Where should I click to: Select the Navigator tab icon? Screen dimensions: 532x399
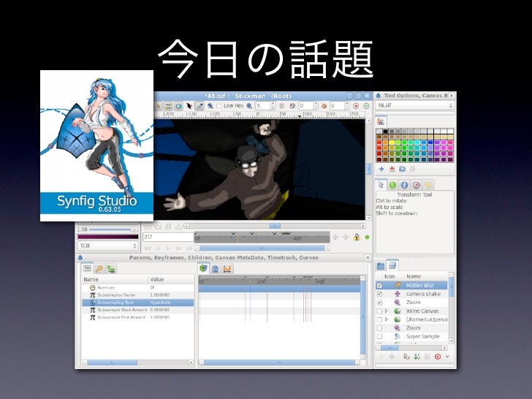tap(416, 185)
